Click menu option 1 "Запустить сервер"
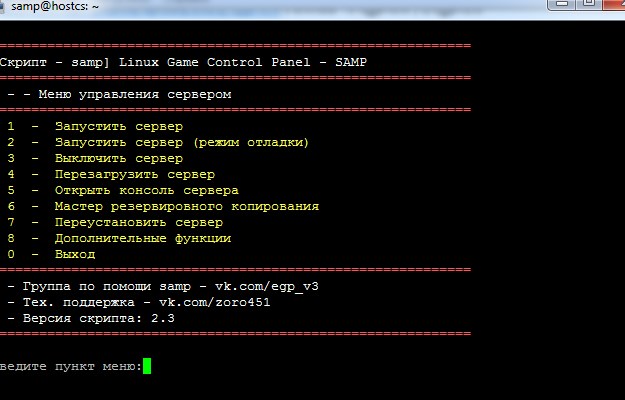Image resolution: width=625 pixels, height=400 pixels. point(119,126)
